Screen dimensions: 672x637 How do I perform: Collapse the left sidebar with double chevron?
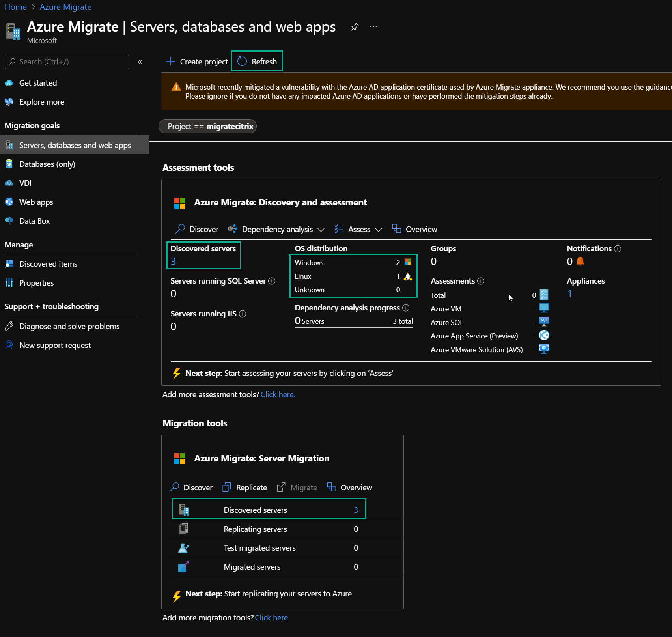tap(140, 62)
